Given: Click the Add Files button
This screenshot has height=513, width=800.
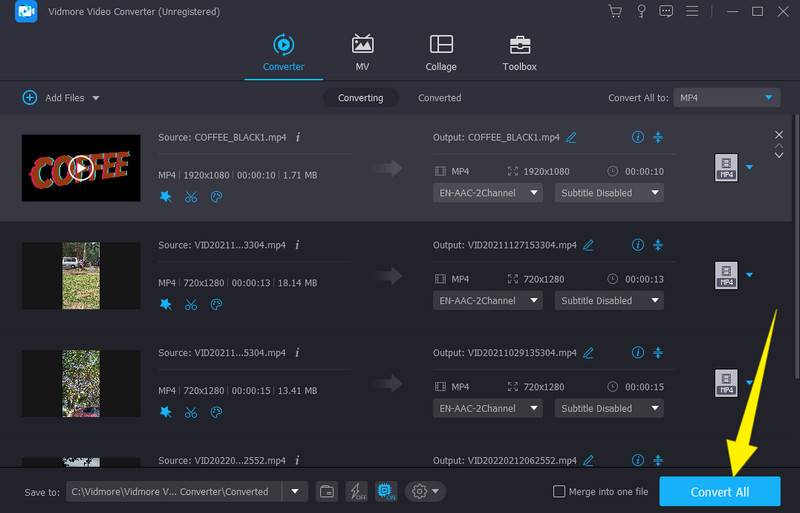Looking at the screenshot, I should click(x=60, y=98).
